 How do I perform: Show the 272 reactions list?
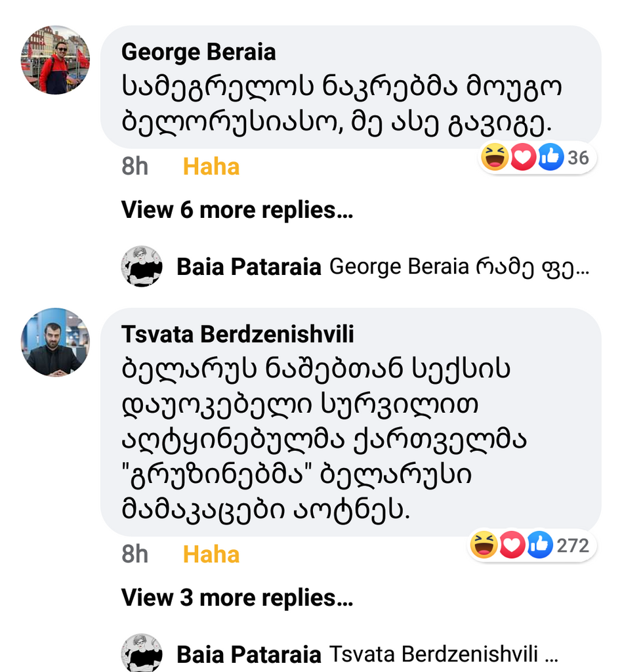coord(573,545)
